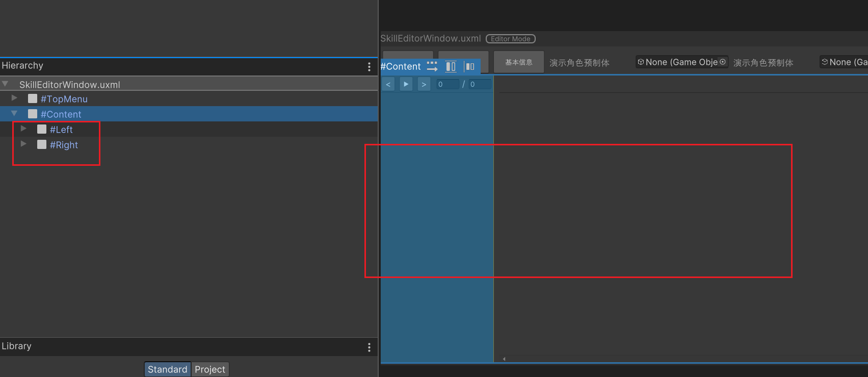The width and height of the screenshot is (868, 377).
Task: Click the #TopMenu element square icon
Action: [x=33, y=98]
